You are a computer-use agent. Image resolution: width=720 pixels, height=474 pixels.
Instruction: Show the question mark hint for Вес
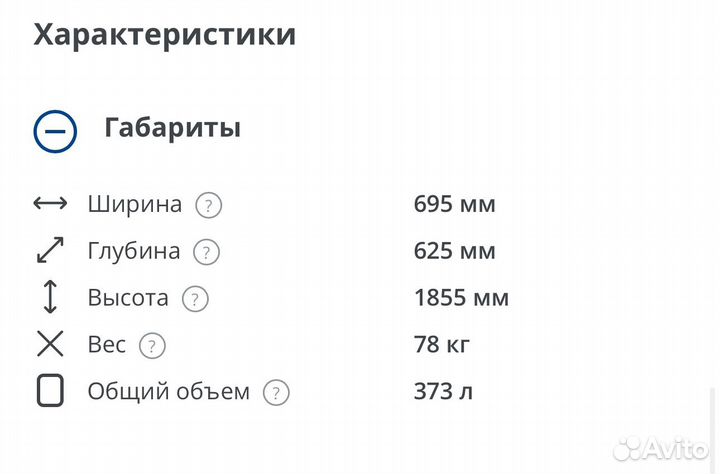pos(151,346)
